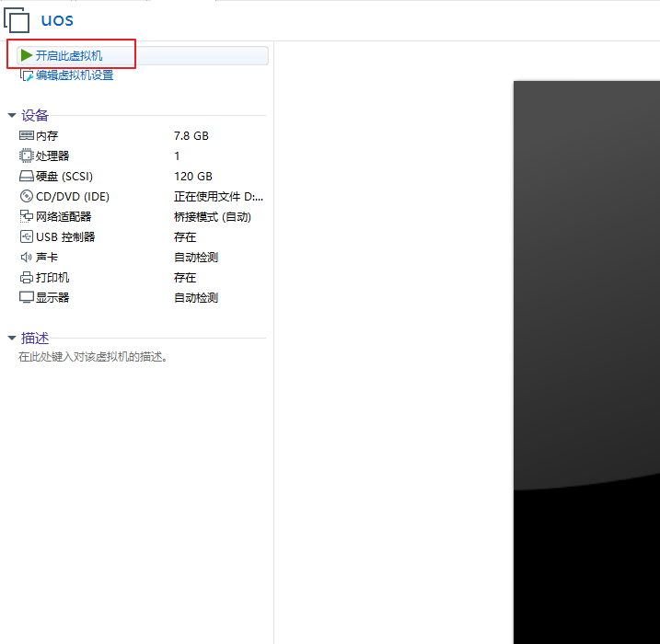The width and height of the screenshot is (660, 644).
Task: Click 存在 value beside USB 控制器
Action: 185,236
